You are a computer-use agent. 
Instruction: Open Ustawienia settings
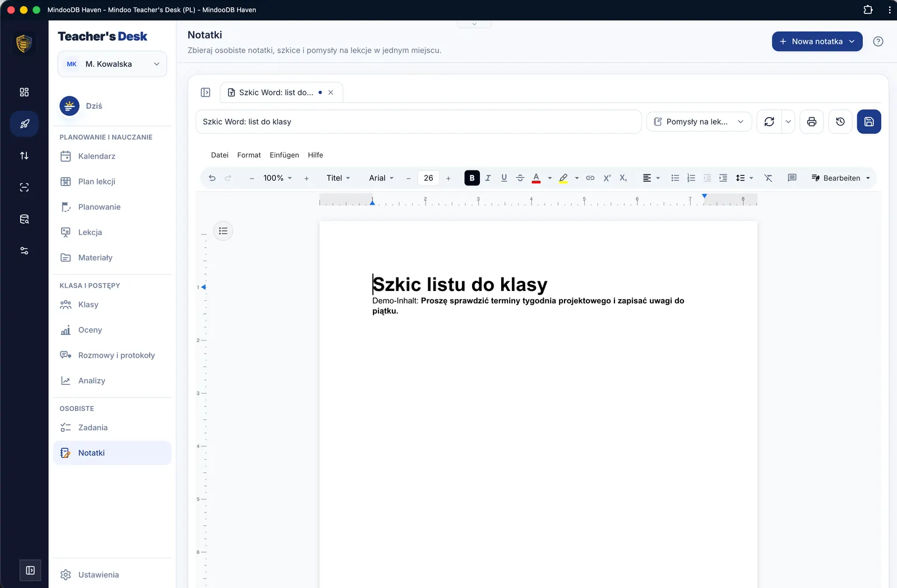[112, 575]
